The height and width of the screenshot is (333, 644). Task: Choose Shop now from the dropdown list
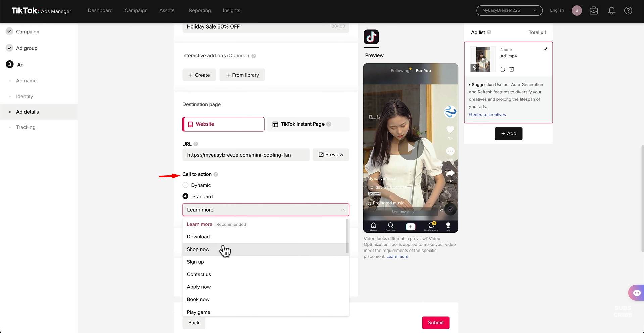[x=198, y=249]
